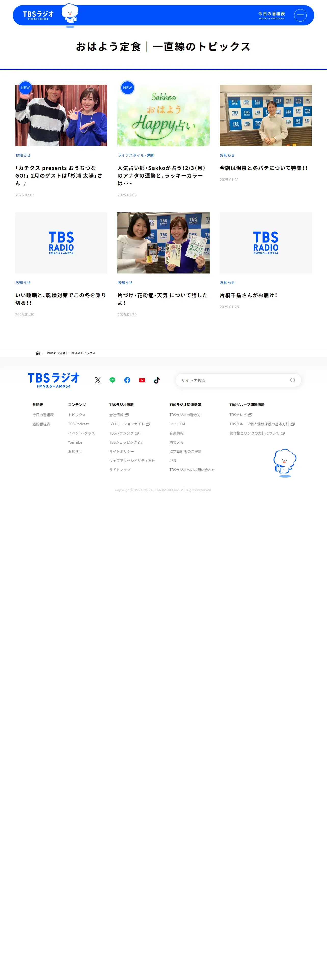
Task: Open トピックス in the footer
Action: click(77, 415)
